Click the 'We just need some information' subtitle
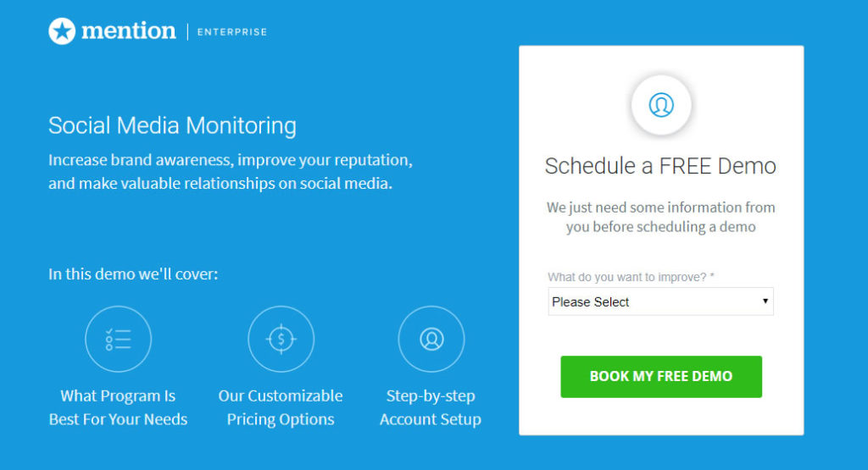This screenshot has height=470, width=868. tap(661, 217)
